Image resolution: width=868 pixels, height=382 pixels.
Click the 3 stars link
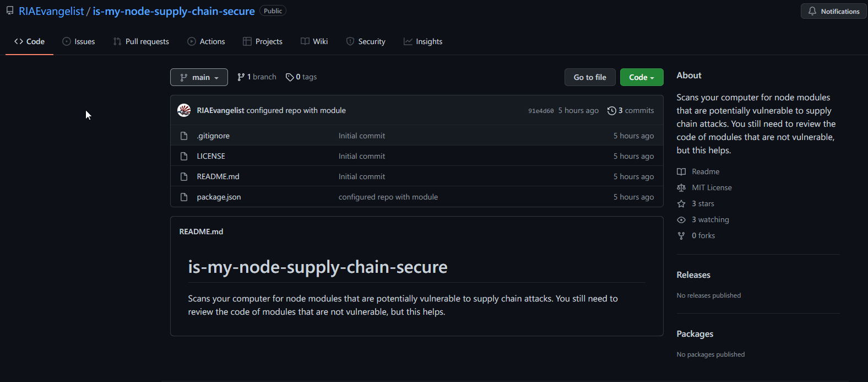tap(696, 203)
